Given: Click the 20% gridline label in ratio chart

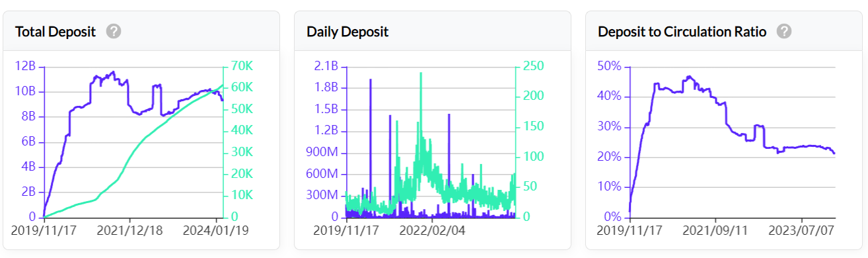Looking at the screenshot, I should pyautogui.click(x=609, y=157).
